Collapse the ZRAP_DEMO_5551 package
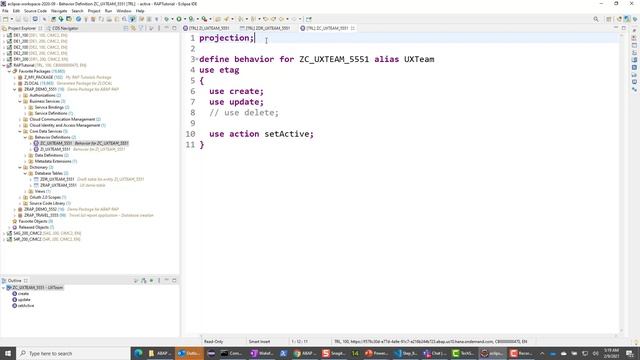The image size is (640, 360). point(15,89)
